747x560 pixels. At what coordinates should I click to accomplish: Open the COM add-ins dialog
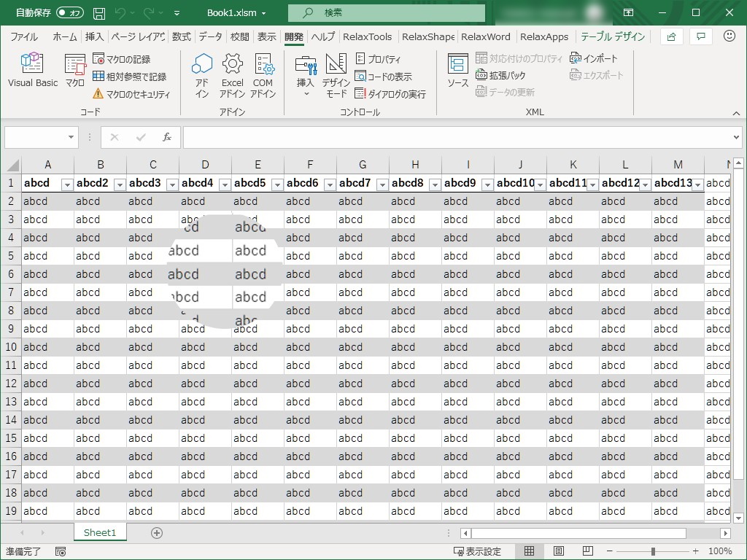(264, 76)
